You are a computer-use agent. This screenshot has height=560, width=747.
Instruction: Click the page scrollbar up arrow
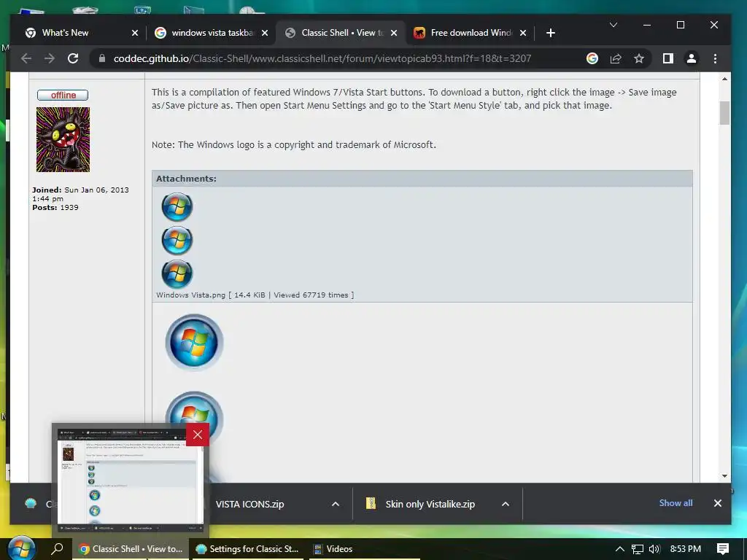[x=724, y=79]
